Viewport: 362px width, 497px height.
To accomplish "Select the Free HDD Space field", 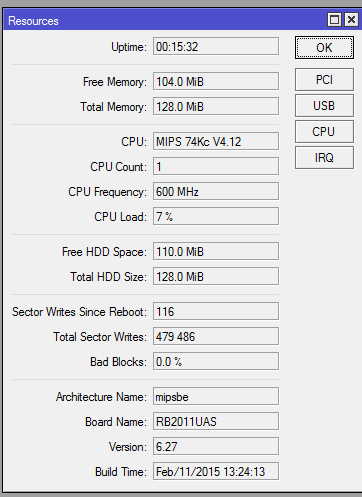I will (x=216, y=251).
